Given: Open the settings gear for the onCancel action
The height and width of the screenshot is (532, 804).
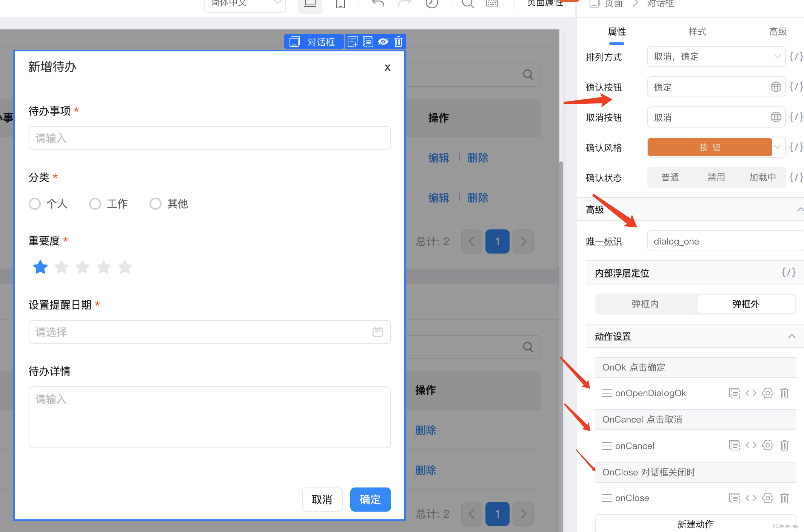Looking at the screenshot, I should (x=767, y=446).
